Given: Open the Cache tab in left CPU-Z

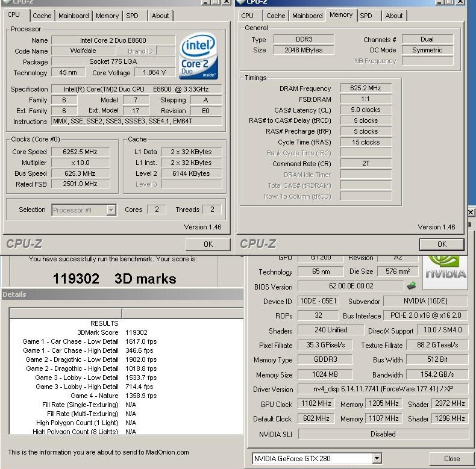Looking at the screenshot, I should tap(42, 16).
